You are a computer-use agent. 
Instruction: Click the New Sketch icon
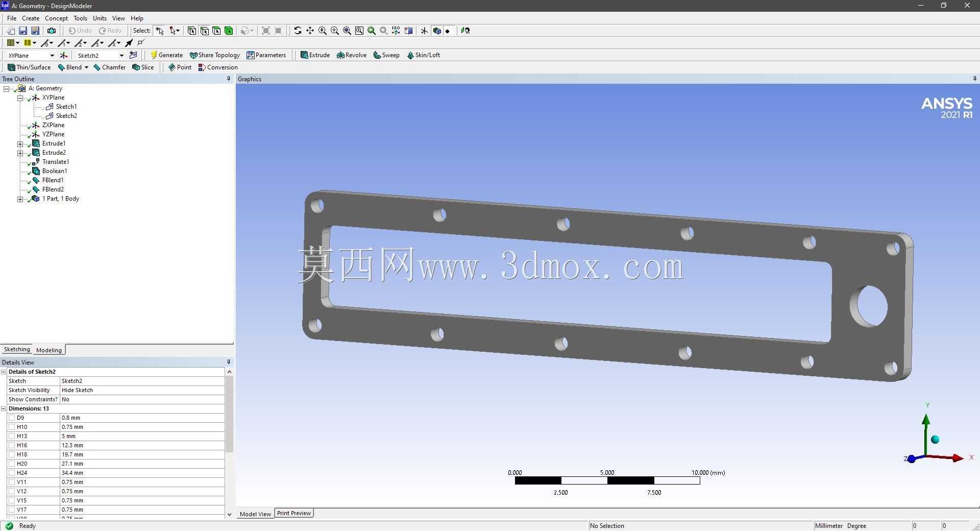134,55
